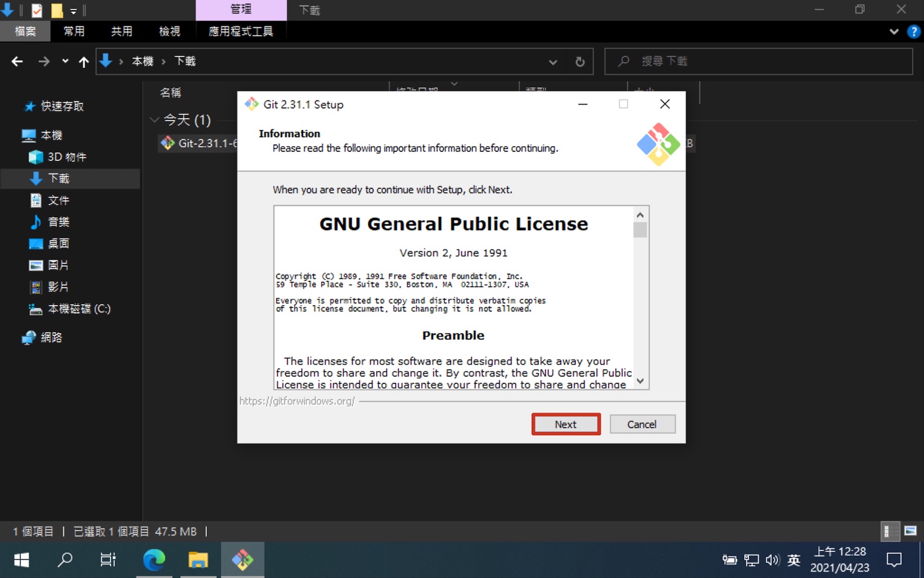Viewport: 924px width, 578px height.
Task: Go back in File Explorer
Action: click(x=17, y=61)
